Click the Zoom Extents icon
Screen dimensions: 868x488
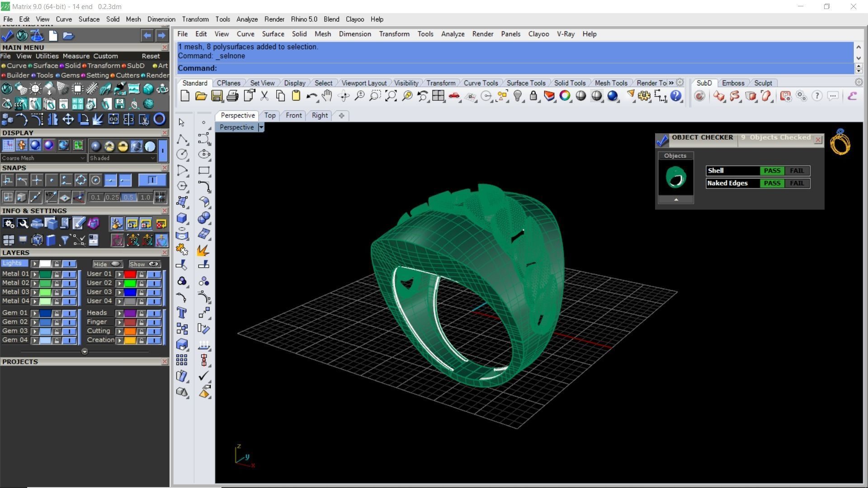click(x=391, y=96)
